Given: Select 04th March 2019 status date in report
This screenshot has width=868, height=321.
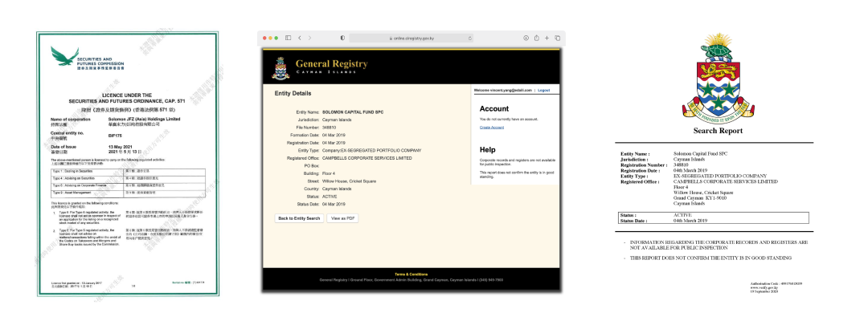Looking at the screenshot, I should (x=690, y=221).
